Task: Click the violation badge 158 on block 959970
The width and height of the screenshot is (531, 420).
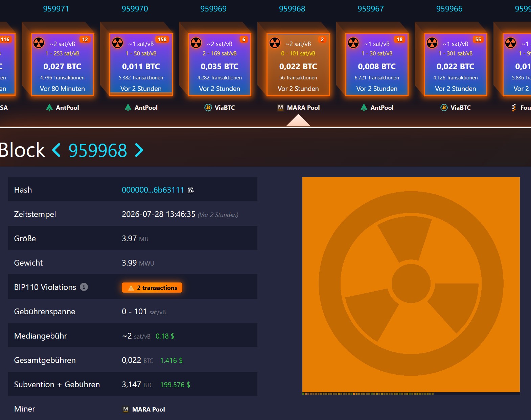Action: tap(162, 40)
